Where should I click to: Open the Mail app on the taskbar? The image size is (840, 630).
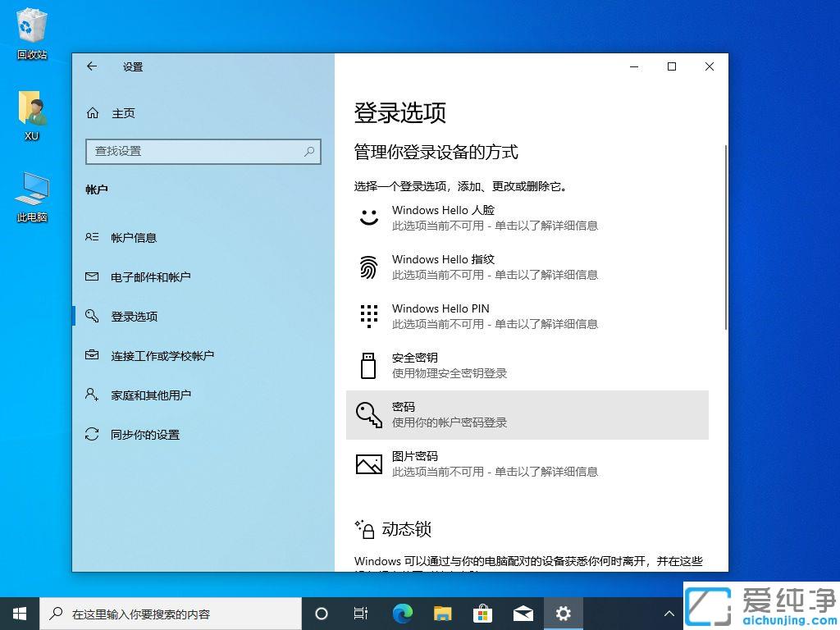tap(523, 613)
